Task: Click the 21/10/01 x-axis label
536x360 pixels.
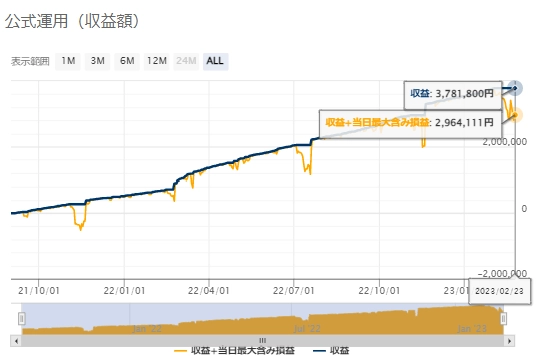Action: (x=39, y=291)
